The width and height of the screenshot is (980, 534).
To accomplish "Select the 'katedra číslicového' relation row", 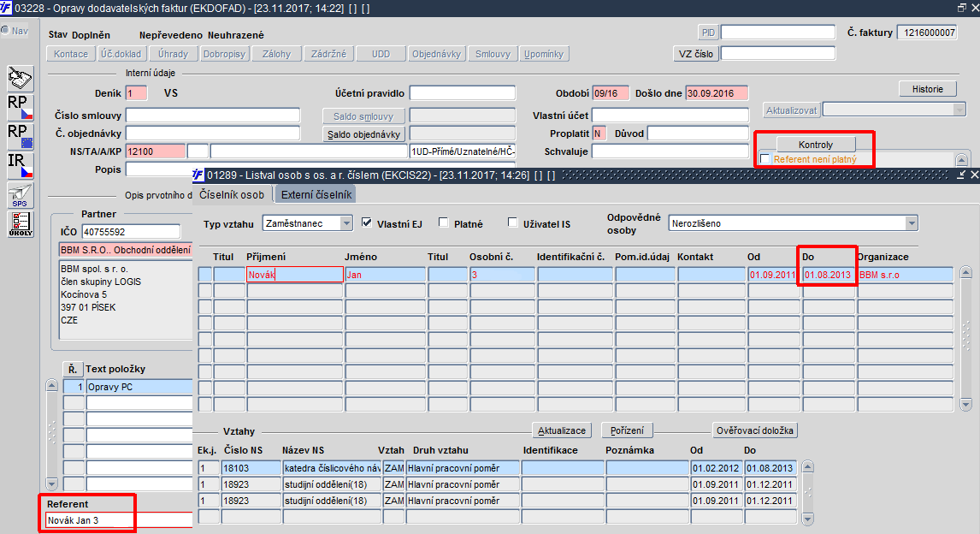I will 331,468.
